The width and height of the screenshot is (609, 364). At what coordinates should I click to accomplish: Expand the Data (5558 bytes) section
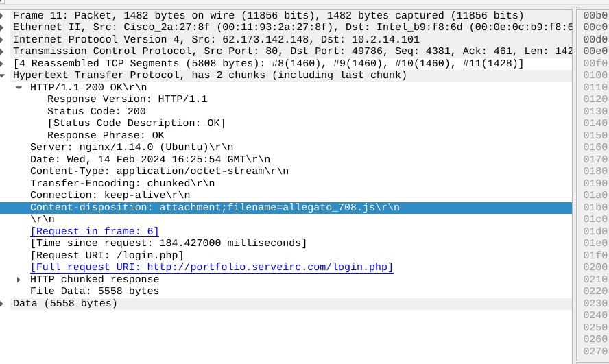[4, 304]
